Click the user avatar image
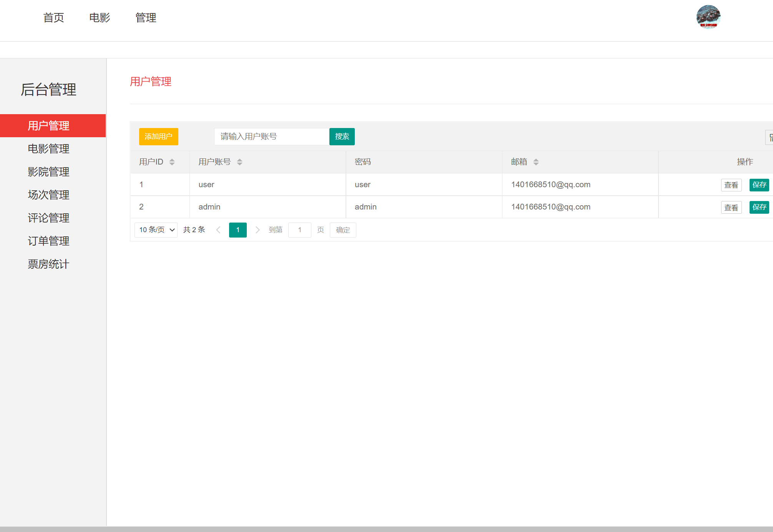This screenshot has height=532, width=773. [x=708, y=17]
